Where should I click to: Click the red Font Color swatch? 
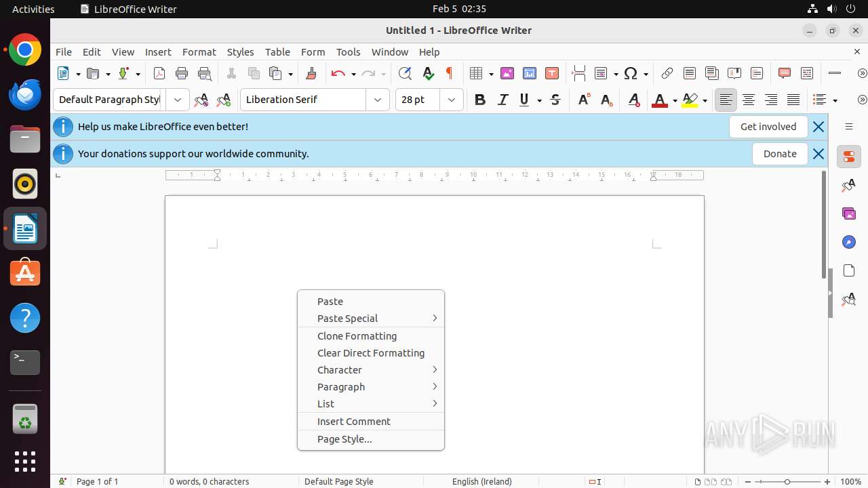659,100
